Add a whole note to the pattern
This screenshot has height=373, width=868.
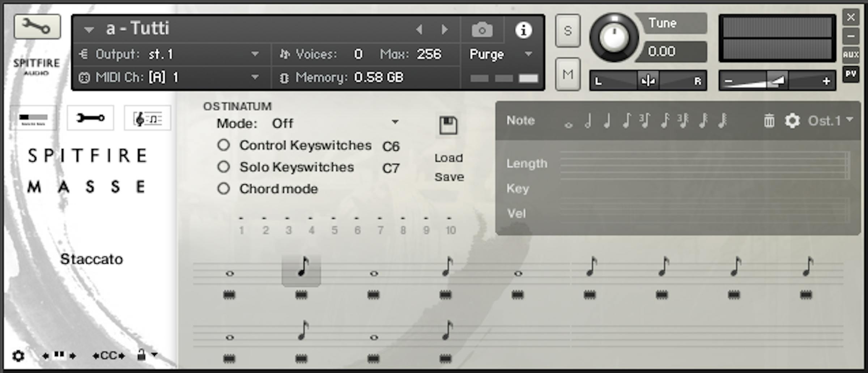[x=569, y=125]
